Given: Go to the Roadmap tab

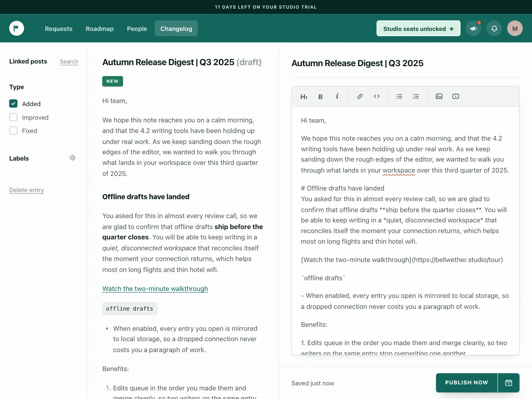Looking at the screenshot, I should (100, 29).
